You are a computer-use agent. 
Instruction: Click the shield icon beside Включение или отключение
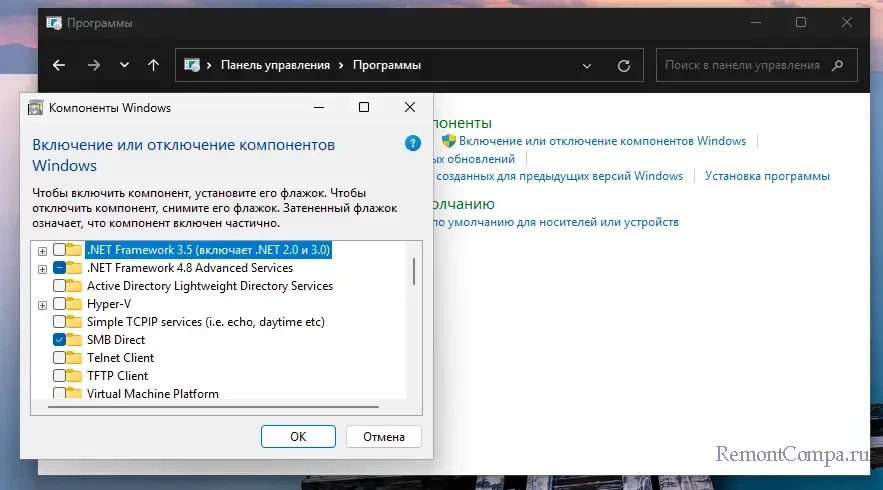[x=448, y=141]
